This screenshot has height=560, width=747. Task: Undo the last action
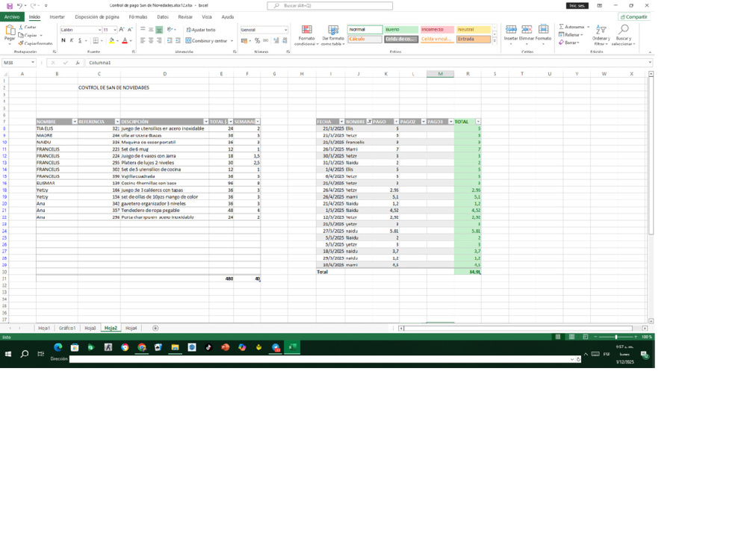pos(19,6)
